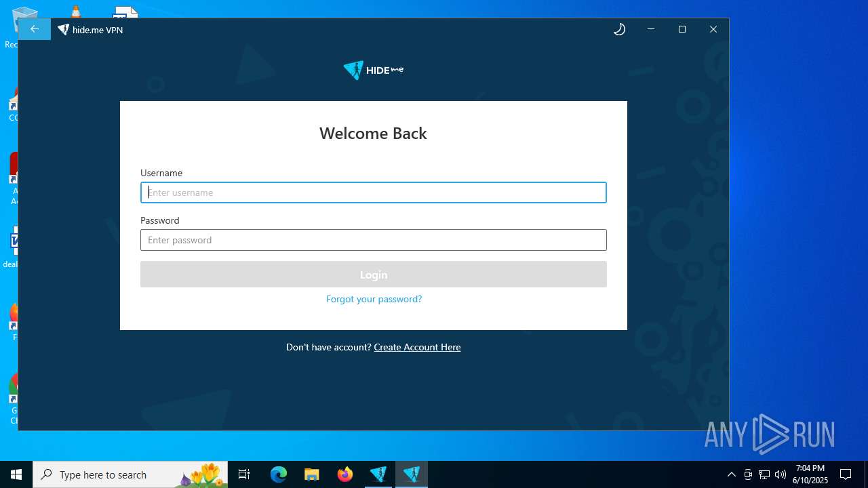This screenshot has width=868, height=488.
Task: Close the hide.me VPN window
Action: (x=713, y=29)
